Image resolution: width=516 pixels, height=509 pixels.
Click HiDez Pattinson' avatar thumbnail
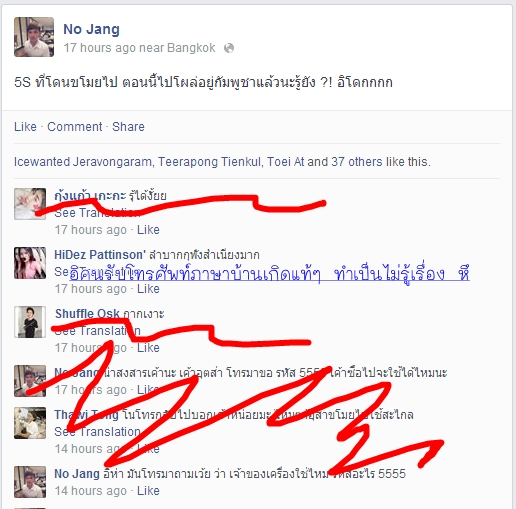click(x=30, y=263)
